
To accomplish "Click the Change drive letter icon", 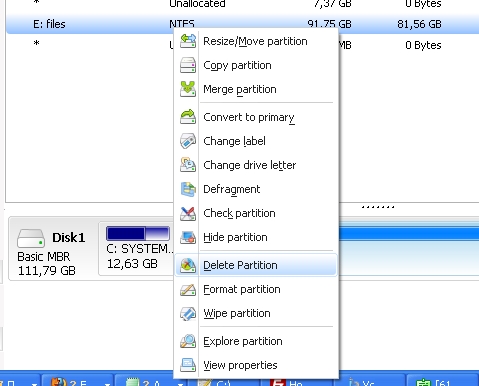I will (x=188, y=165).
